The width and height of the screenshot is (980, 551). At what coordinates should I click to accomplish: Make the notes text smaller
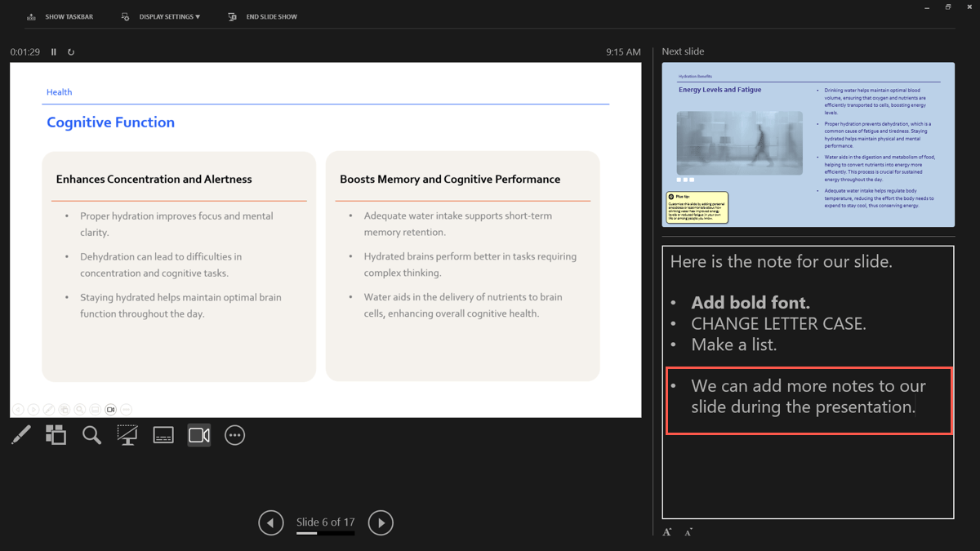point(688,532)
